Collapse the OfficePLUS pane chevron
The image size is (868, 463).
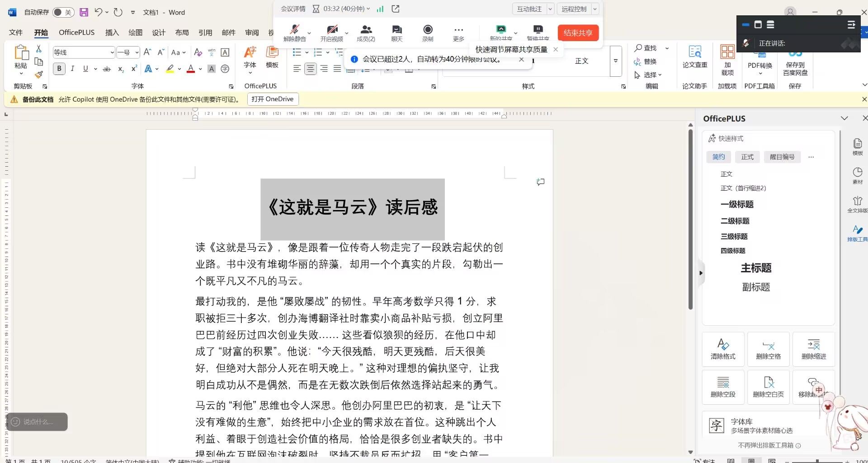[844, 118]
